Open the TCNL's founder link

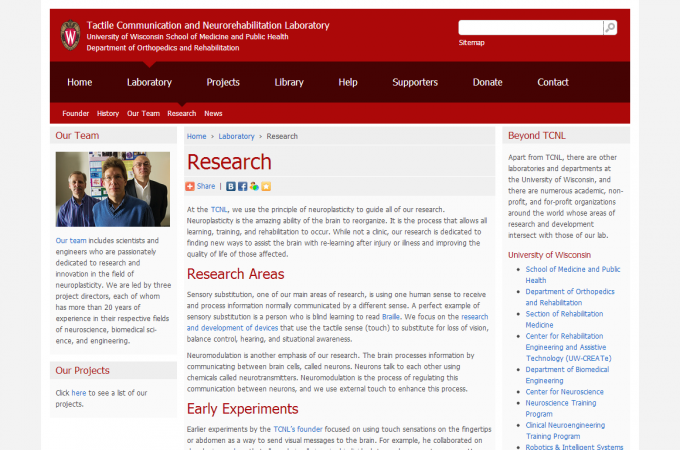[298, 429]
